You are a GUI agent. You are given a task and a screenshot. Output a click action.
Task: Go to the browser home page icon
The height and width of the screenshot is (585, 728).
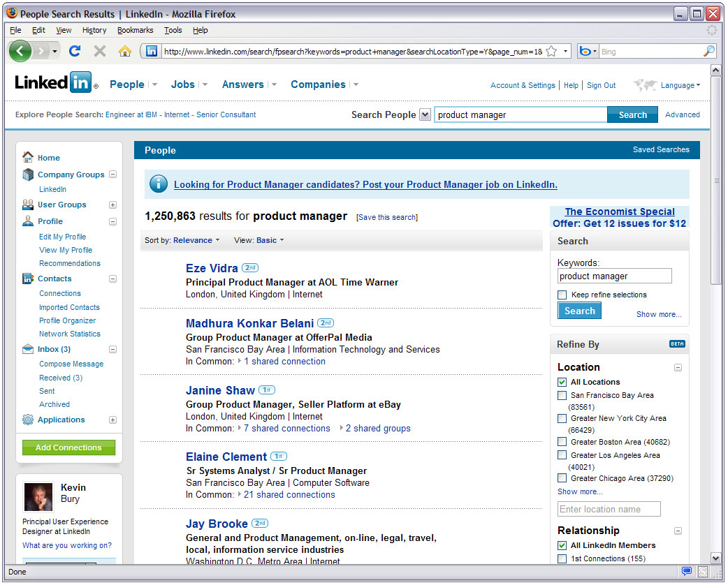pyautogui.click(x=124, y=51)
